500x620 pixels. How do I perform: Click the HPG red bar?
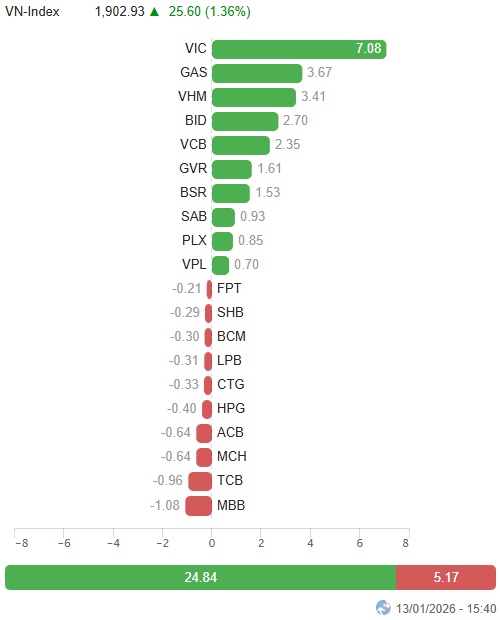(x=207, y=409)
